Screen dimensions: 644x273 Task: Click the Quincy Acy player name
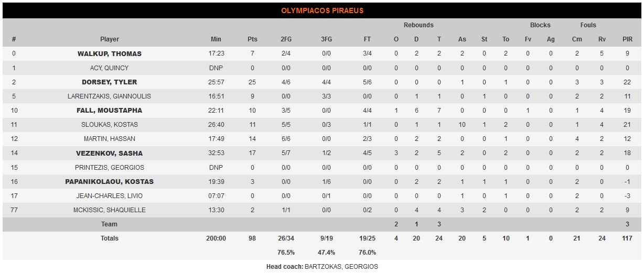click(109, 68)
